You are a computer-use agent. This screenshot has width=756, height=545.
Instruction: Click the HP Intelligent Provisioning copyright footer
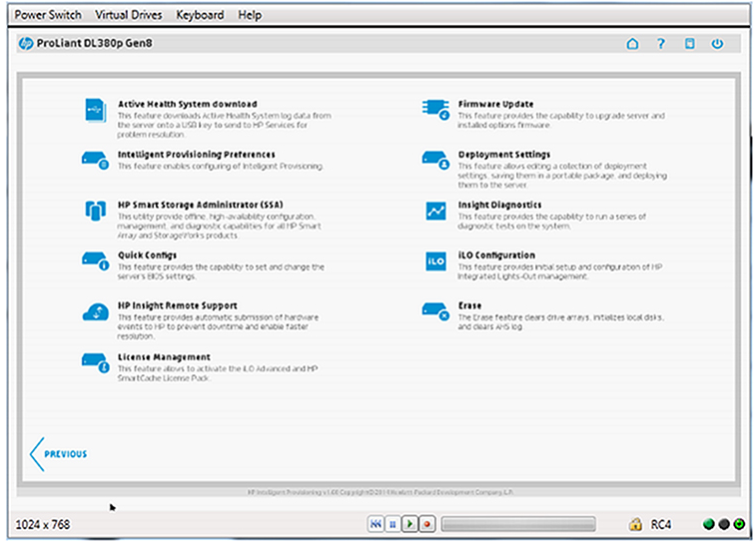(379, 492)
